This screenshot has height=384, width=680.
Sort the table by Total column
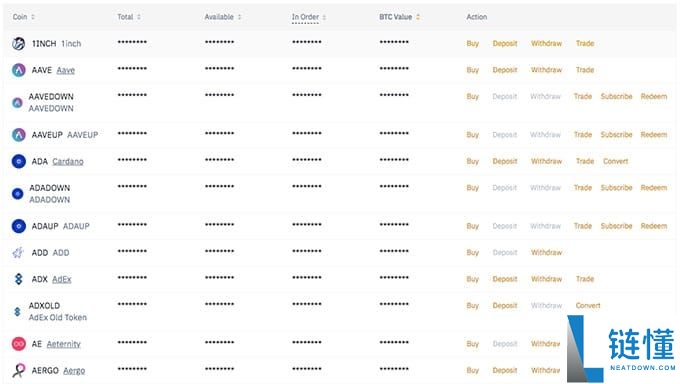point(128,16)
